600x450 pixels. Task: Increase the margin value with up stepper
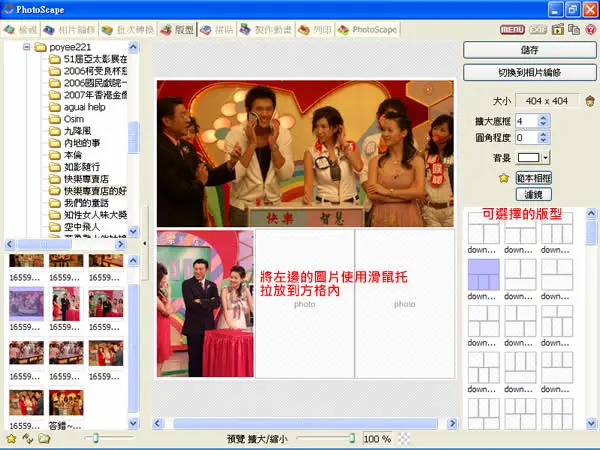(x=543, y=118)
